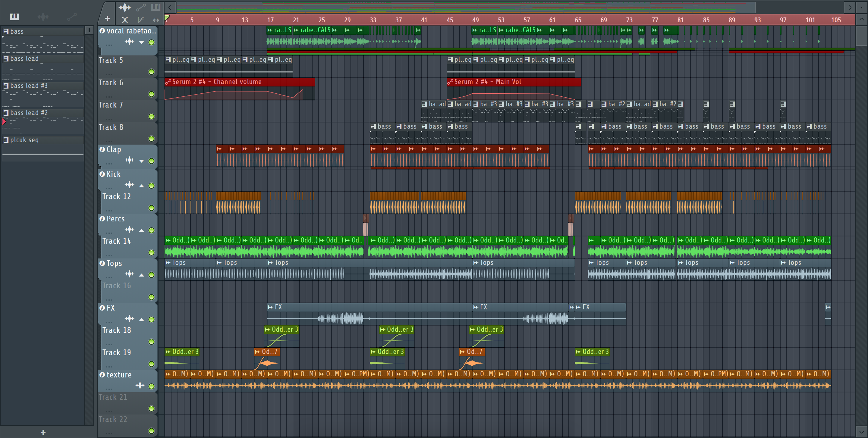Select the bass lead pattern in picker

(x=43, y=67)
